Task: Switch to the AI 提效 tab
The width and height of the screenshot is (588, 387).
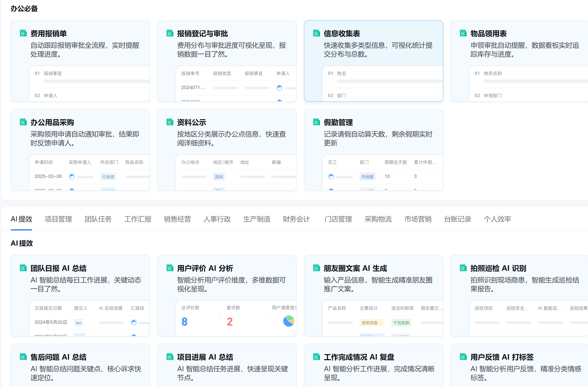Action: [22, 219]
